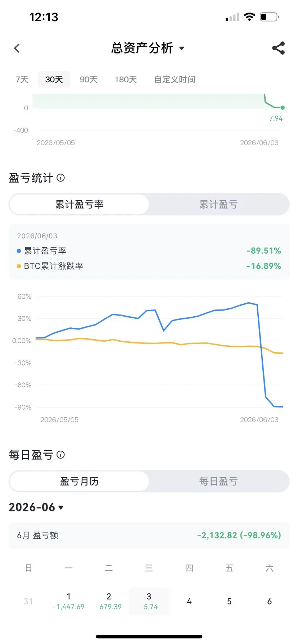
Task: Switch to the 90天 tab
Action: pyautogui.click(x=89, y=79)
